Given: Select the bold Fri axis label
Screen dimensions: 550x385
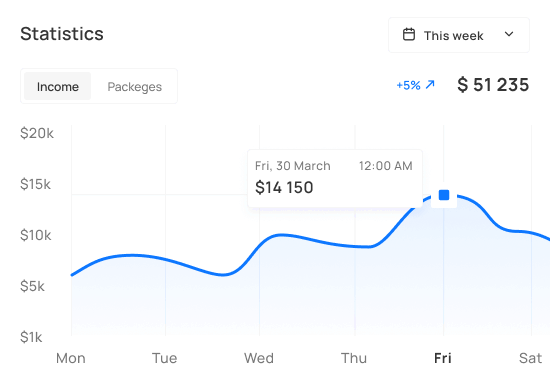Looking at the screenshot, I should pos(443,358).
